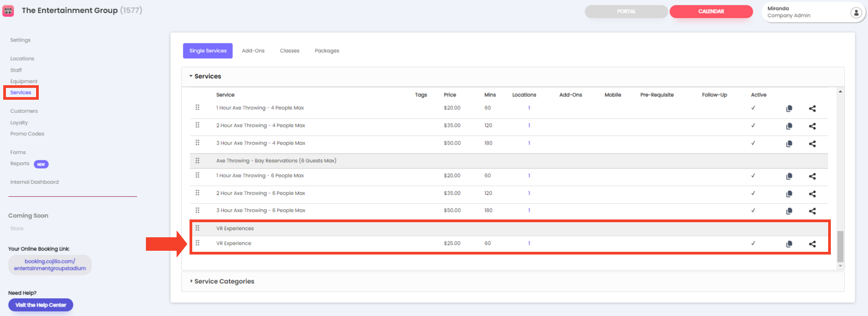Copy the 1 Hour Axe Throwing - 4 People Max service
The width and height of the screenshot is (868, 316).
789,108
